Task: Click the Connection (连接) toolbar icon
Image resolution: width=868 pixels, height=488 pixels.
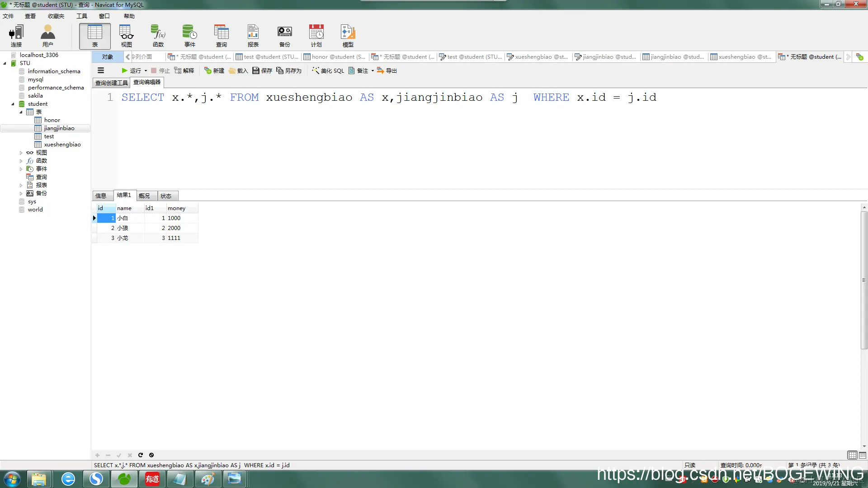Action: pyautogui.click(x=16, y=36)
